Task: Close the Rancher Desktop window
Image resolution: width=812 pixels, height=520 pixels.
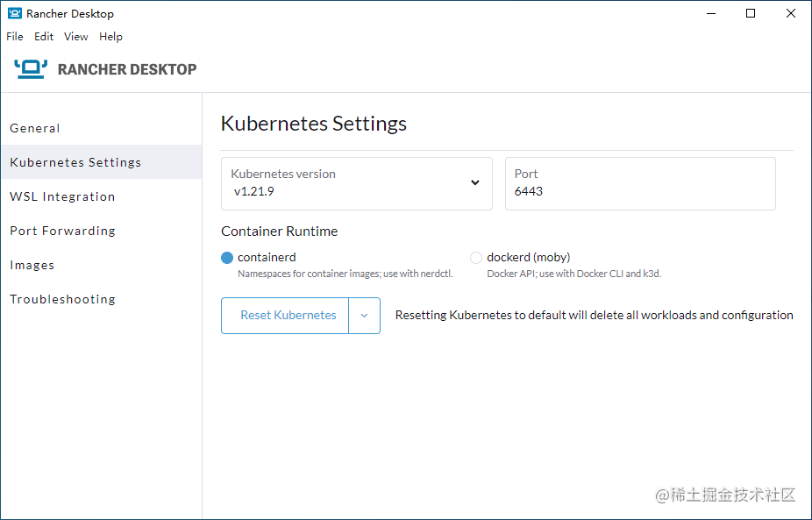Action: (791, 13)
